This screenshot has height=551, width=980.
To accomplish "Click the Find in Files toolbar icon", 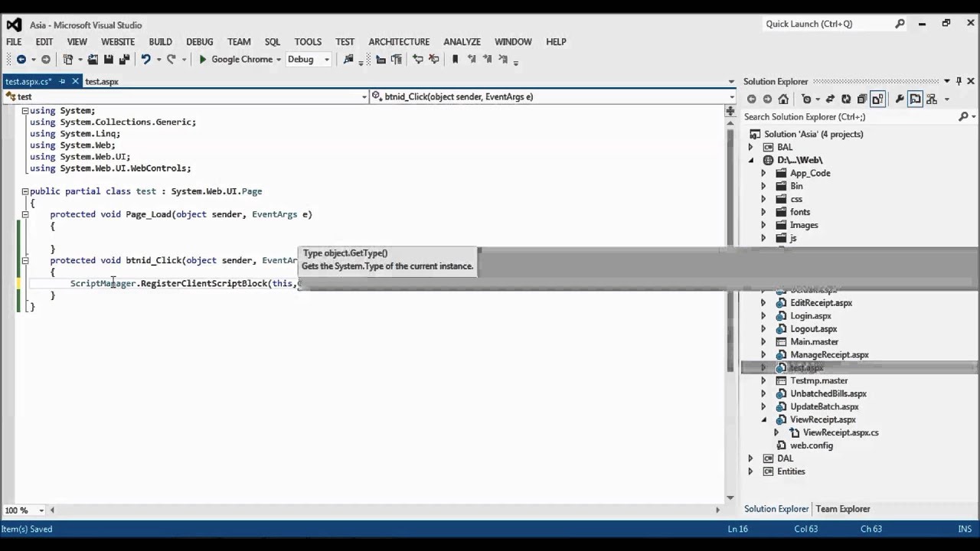I will tap(348, 60).
